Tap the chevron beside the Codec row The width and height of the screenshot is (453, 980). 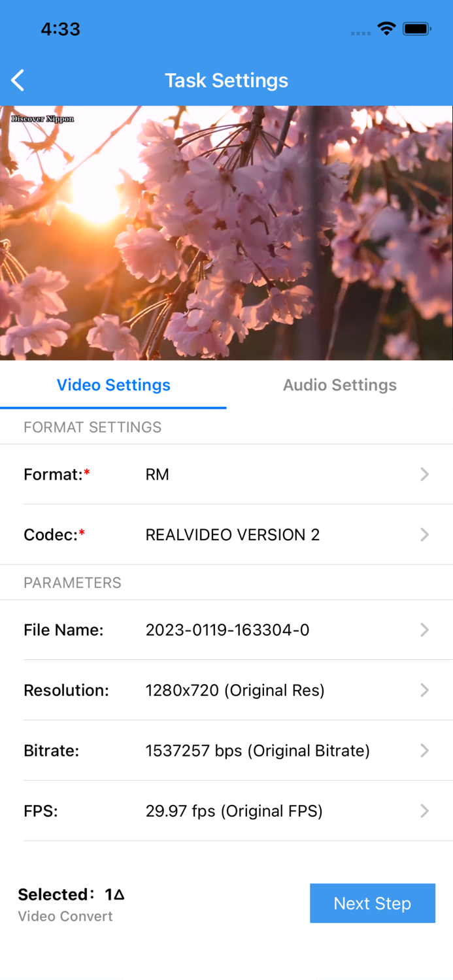click(x=424, y=534)
